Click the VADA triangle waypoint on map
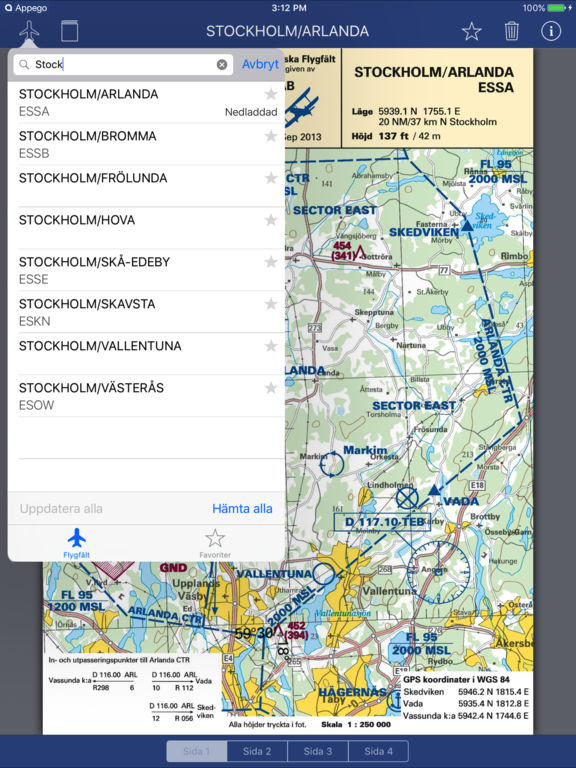Viewport: 576px width, 768px height. pyautogui.click(x=434, y=490)
